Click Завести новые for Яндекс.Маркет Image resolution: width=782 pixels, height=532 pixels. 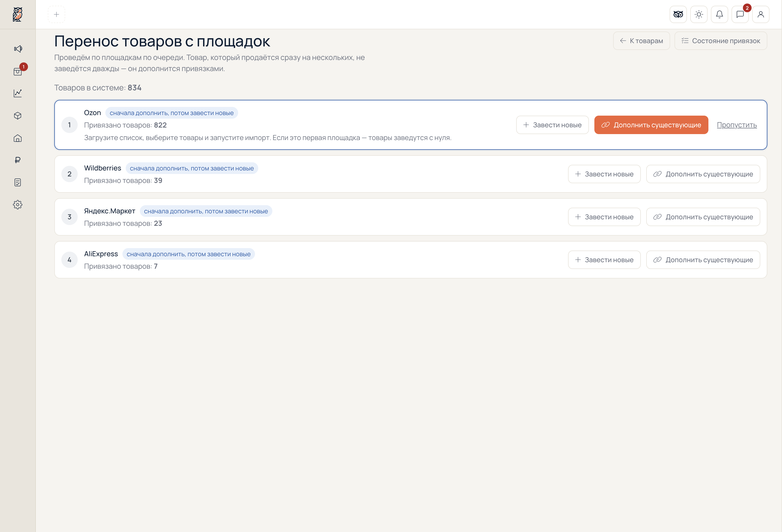coord(604,217)
